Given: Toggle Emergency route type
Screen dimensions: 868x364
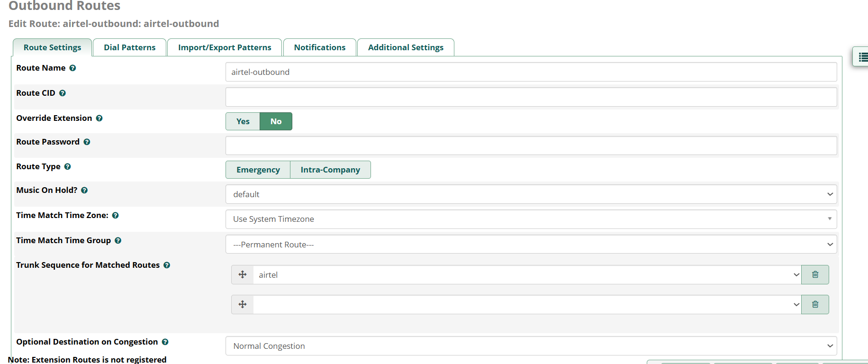Looking at the screenshot, I should (x=258, y=170).
